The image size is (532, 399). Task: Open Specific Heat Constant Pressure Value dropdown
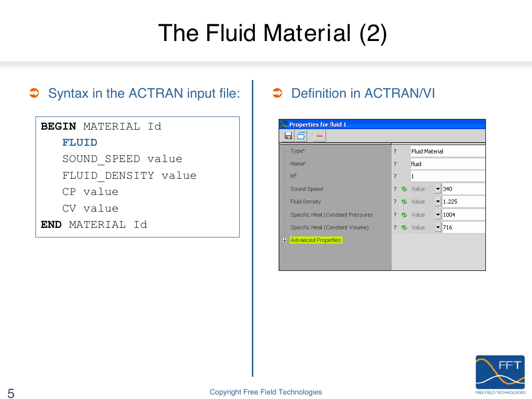(438, 215)
